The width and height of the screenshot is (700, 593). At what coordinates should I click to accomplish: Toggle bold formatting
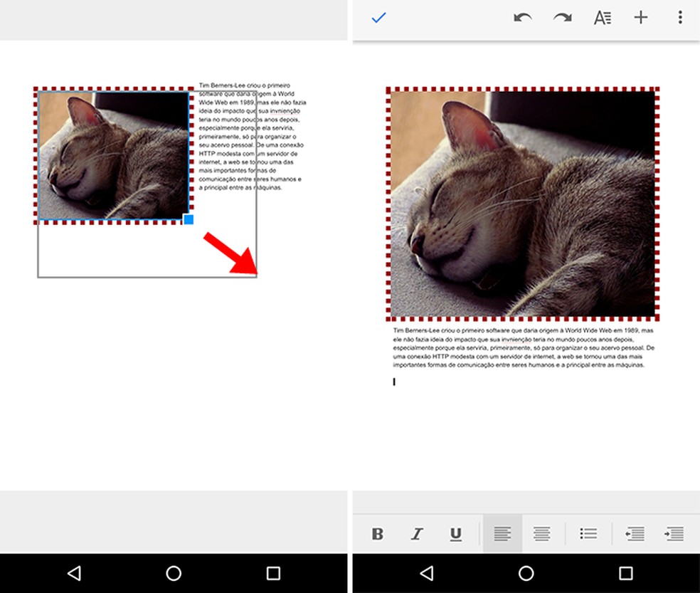(378, 534)
